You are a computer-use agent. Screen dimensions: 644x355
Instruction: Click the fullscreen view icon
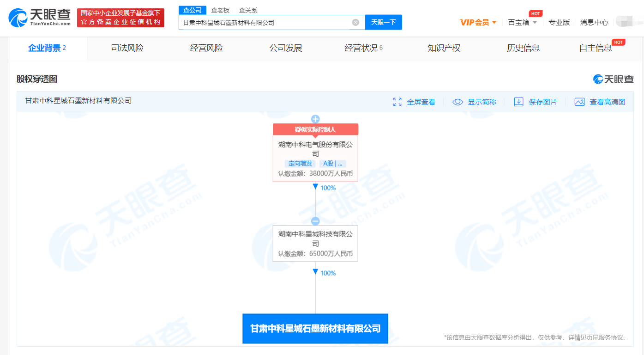397,102
